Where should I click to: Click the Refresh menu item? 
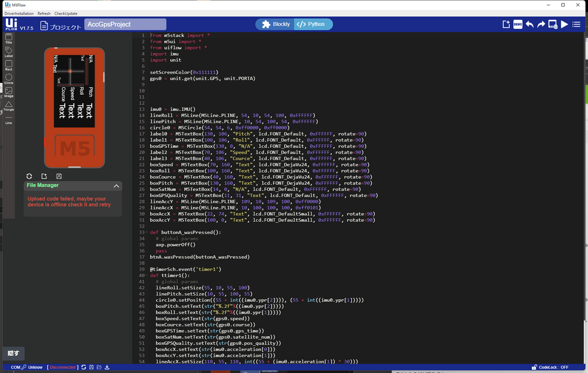[44, 14]
